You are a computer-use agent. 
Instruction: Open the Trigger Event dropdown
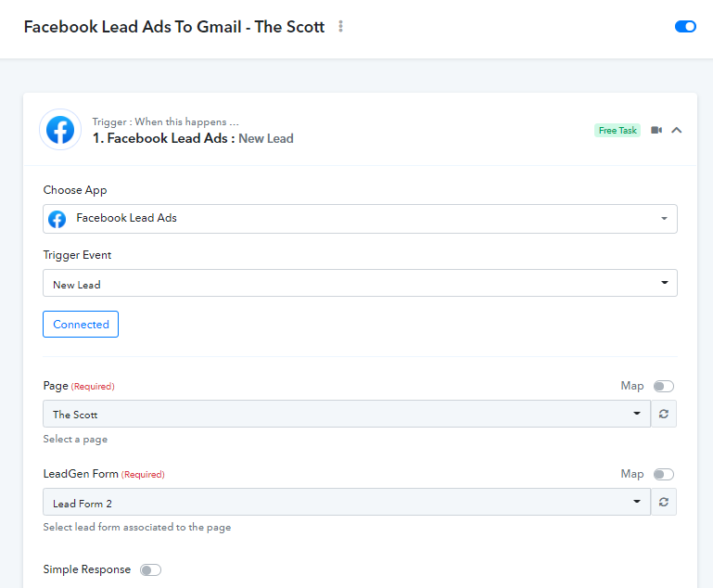360,283
